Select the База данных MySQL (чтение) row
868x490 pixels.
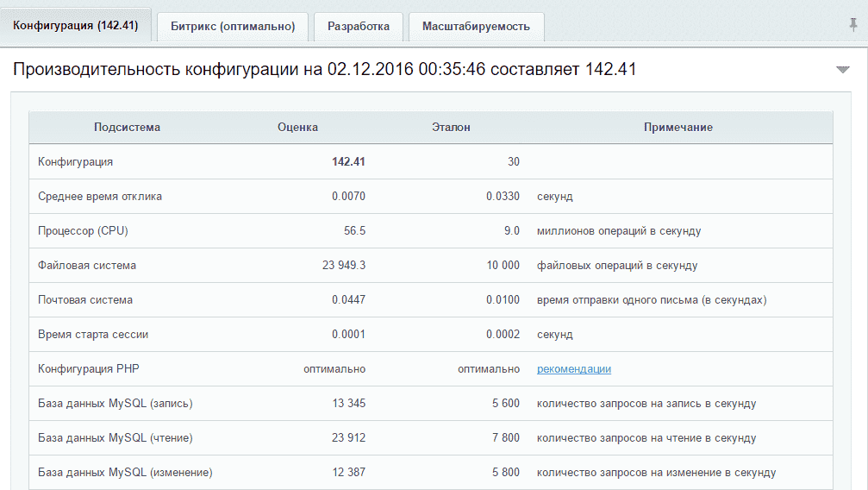pos(116,438)
